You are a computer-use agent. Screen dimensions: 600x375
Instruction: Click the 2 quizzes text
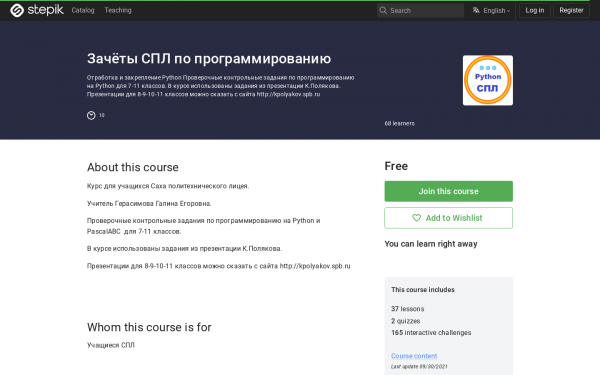pyautogui.click(x=406, y=321)
